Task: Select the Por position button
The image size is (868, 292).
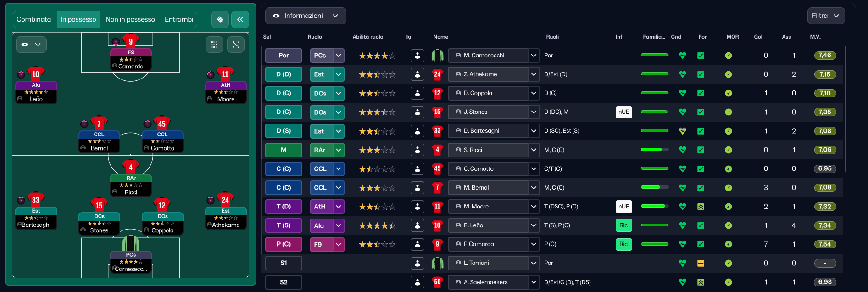Action: point(284,56)
